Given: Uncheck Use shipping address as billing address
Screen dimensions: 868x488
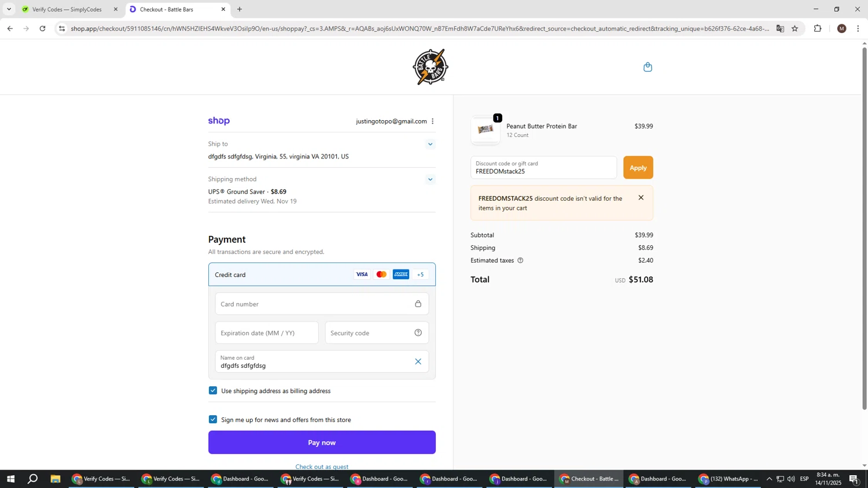Looking at the screenshot, I should click(213, 391).
